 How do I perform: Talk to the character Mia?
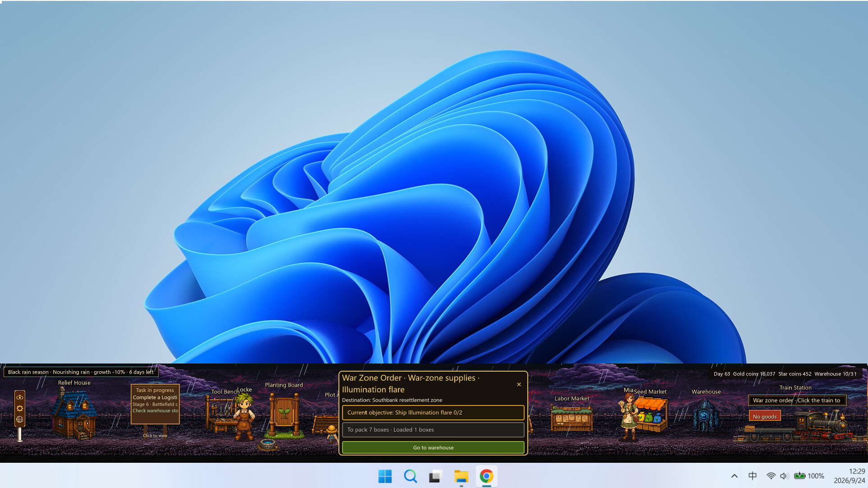click(629, 417)
